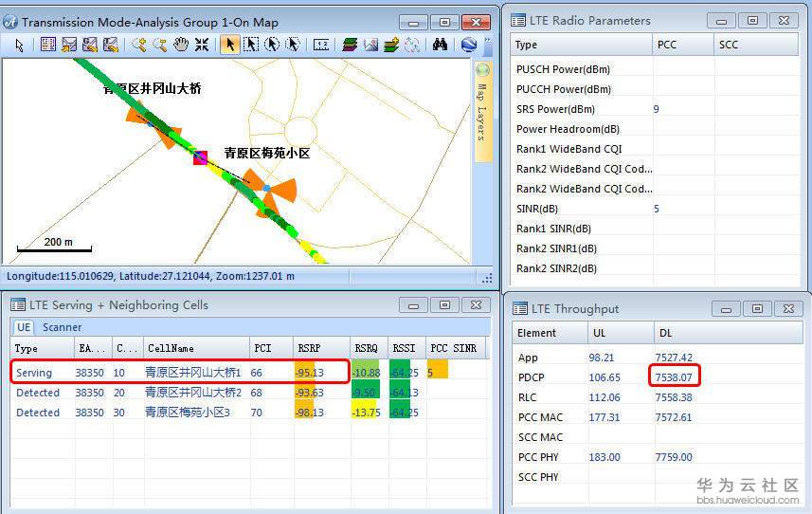Click the envelope map export icon
812x514 pixels.
pyautogui.click(x=69, y=46)
